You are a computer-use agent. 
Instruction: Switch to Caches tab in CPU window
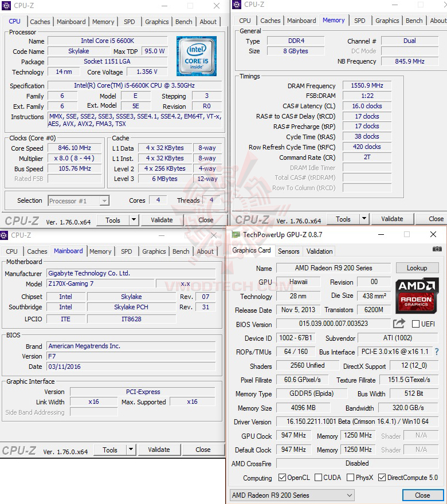pos(40,22)
